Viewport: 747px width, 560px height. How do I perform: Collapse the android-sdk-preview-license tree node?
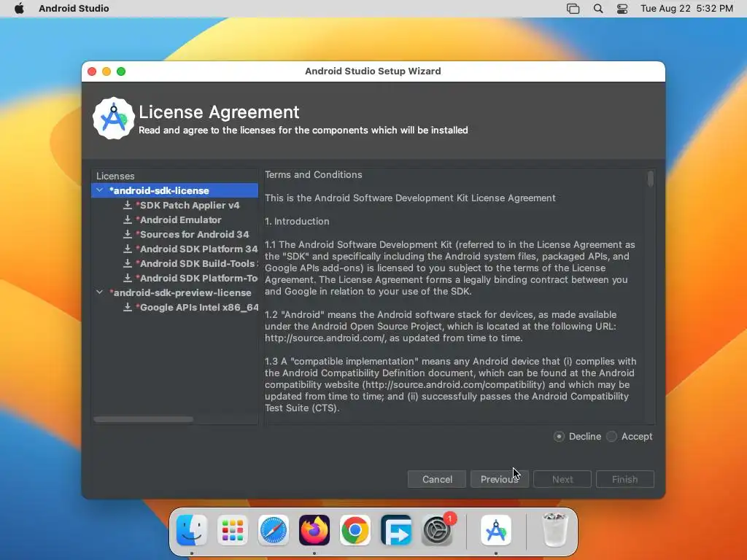pyautogui.click(x=99, y=292)
